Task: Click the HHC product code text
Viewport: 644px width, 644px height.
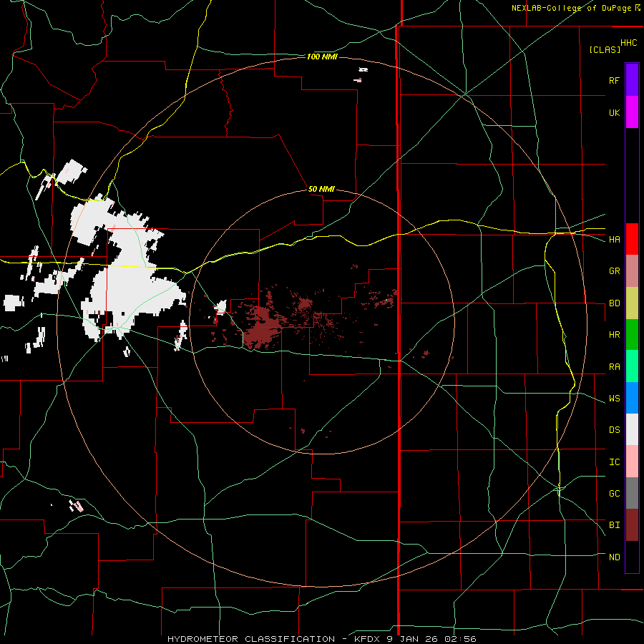Action: pos(629,43)
